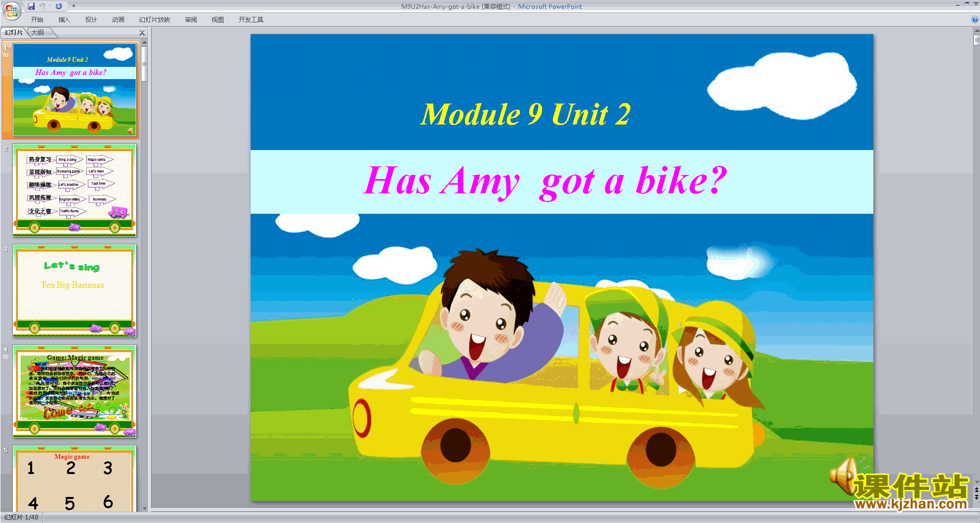This screenshot has width=980, height=523.
Task: Click thumbnail pane scrollbar thumb
Action: point(144,64)
